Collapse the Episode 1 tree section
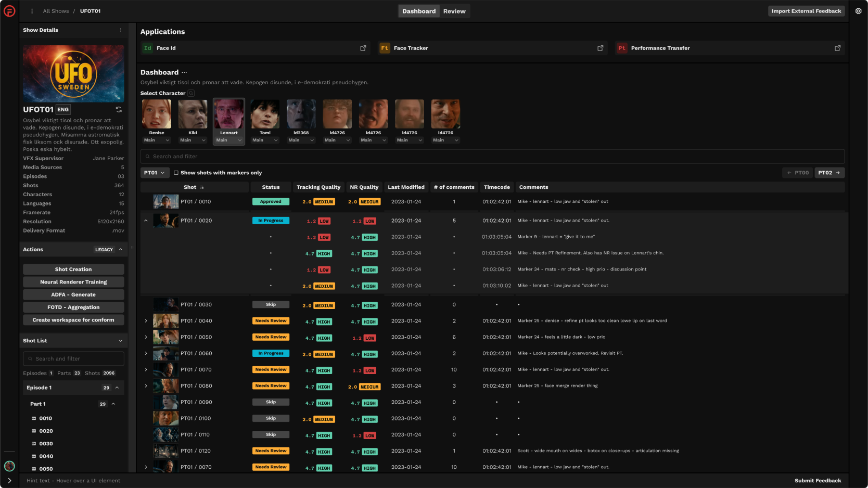The image size is (868, 488). [x=117, y=388]
